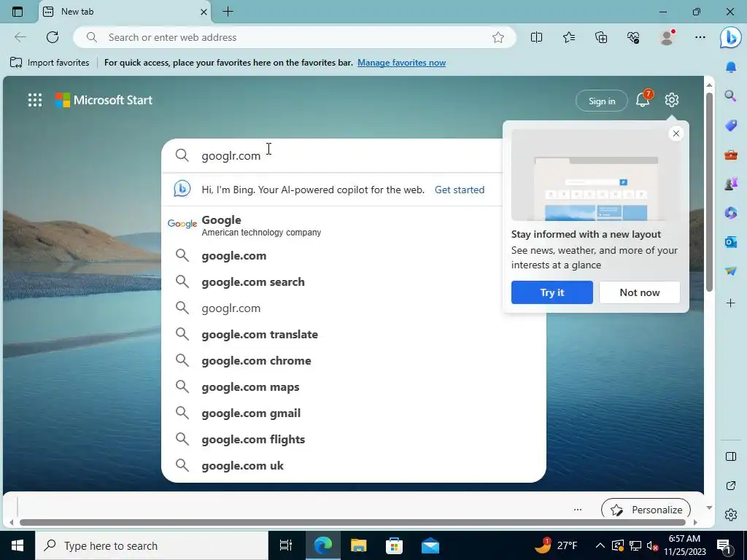The height and width of the screenshot is (560, 747).
Task: Close the New tab tab
Action: pyautogui.click(x=204, y=12)
